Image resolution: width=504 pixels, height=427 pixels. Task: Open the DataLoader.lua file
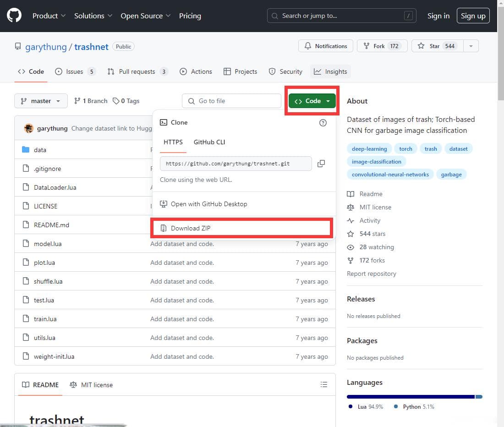coord(55,187)
